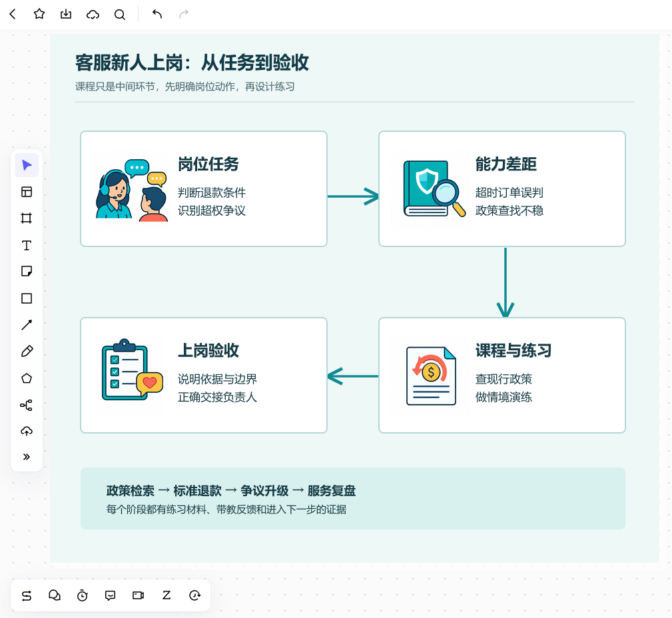This screenshot has height=618, width=672.
Task: Select the sticky note tool
Action: click(27, 271)
